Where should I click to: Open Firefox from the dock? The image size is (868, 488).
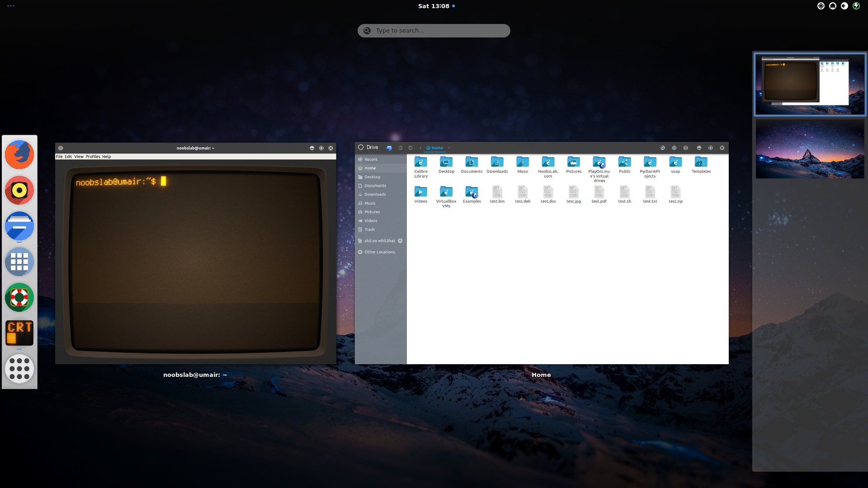[19, 154]
